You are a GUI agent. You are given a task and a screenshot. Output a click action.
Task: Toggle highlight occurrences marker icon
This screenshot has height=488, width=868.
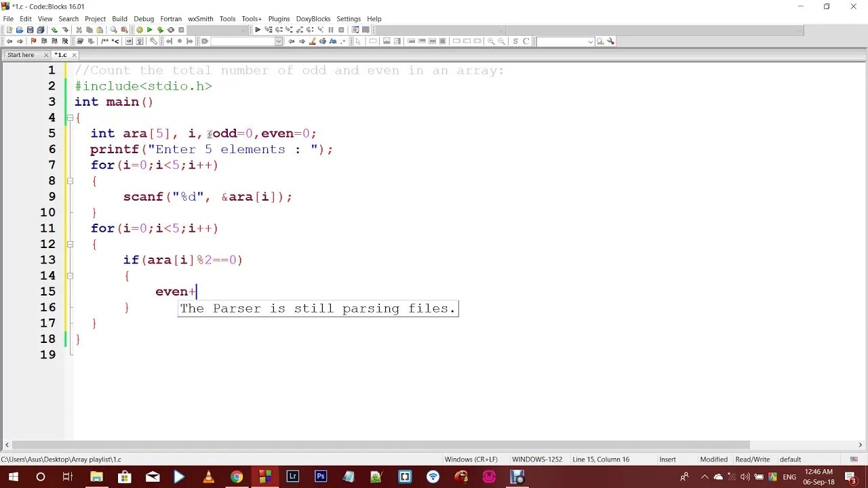click(x=313, y=41)
